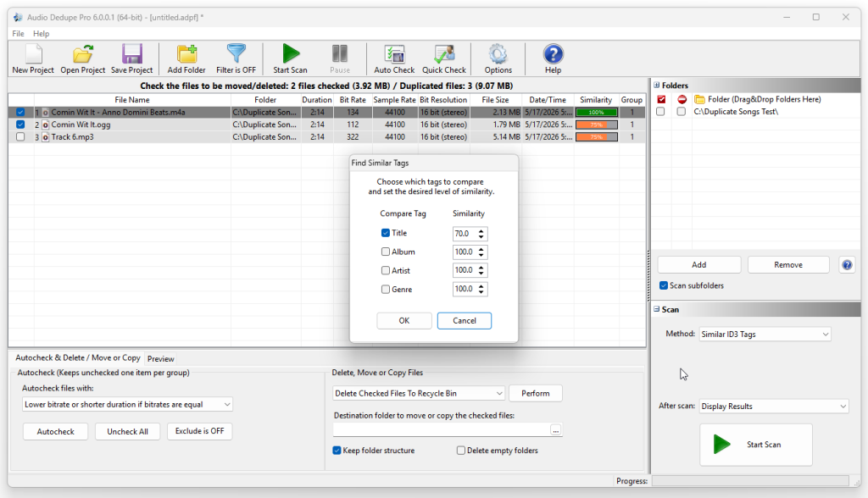Screen dimensions: 868x498
Task: Click the Genre similarity spinner arrows
Action: tap(481, 289)
